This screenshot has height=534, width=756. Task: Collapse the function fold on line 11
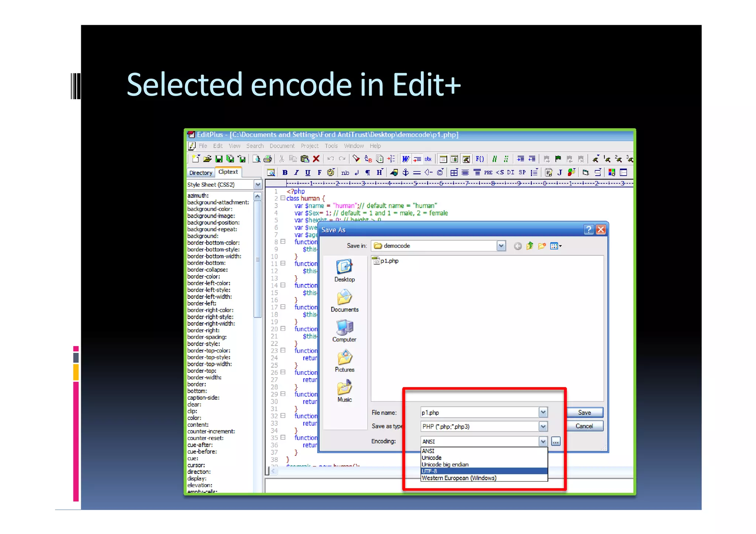point(283,263)
